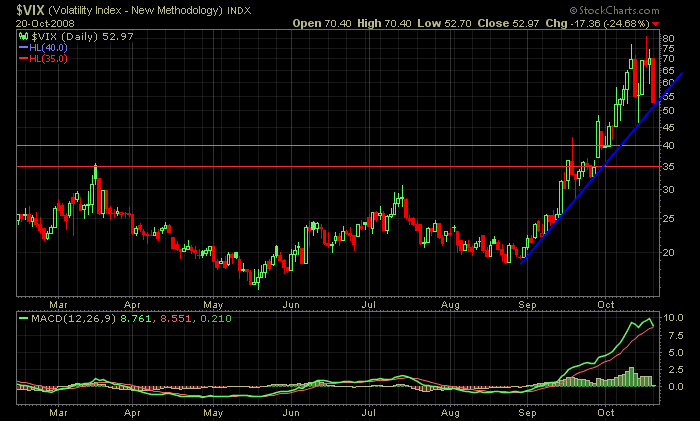Click the 65 price axis label
Image resolution: width=700 pixels, height=421 pixels.
click(668, 70)
